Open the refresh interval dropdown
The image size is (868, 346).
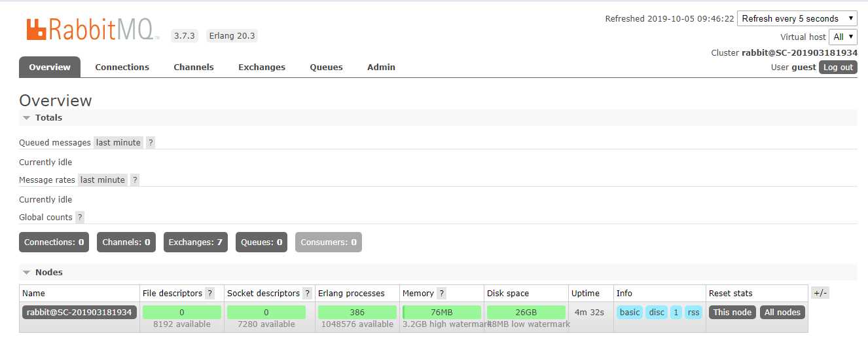797,18
